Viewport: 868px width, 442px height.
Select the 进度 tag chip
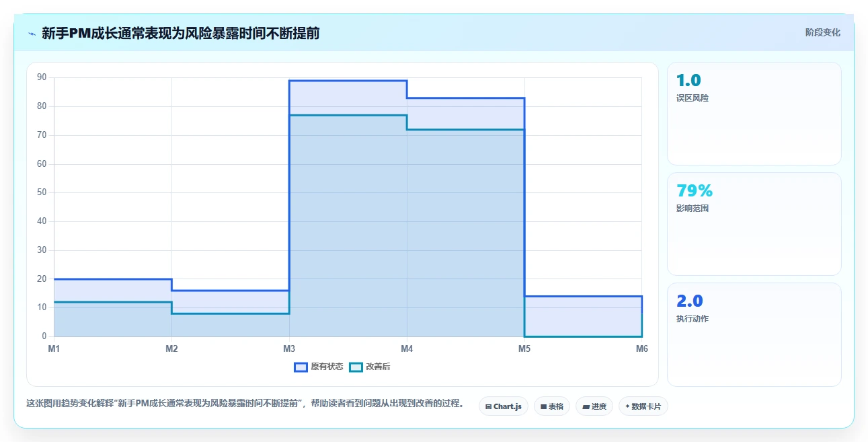click(x=594, y=406)
